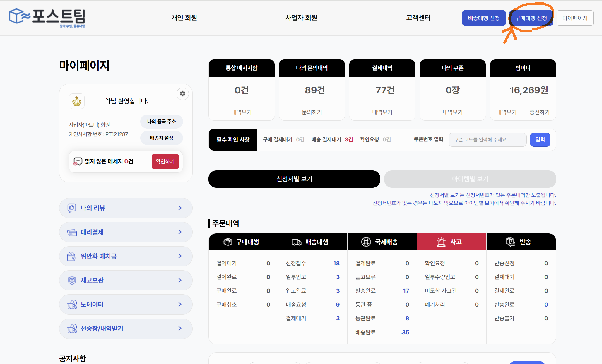Open the 고객센터 menu
The height and width of the screenshot is (364, 602).
click(418, 18)
